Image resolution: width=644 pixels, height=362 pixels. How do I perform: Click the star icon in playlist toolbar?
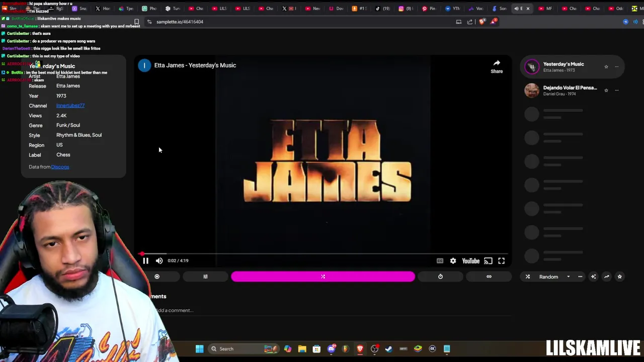click(x=620, y=277)
